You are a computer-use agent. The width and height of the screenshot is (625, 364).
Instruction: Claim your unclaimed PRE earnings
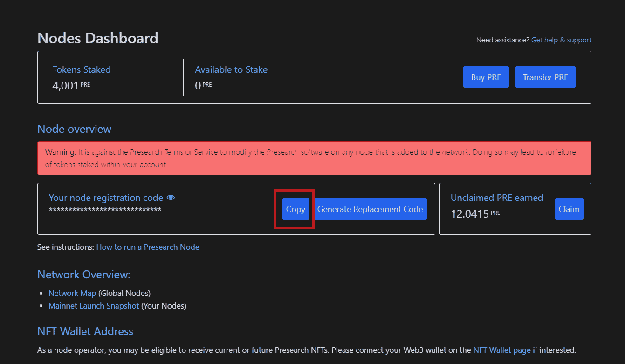(x=569, y=209)
